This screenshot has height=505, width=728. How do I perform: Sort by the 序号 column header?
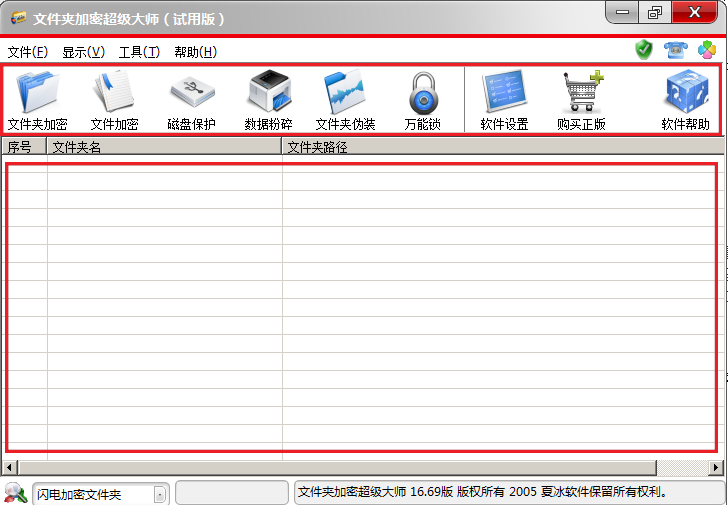(24, 147)
